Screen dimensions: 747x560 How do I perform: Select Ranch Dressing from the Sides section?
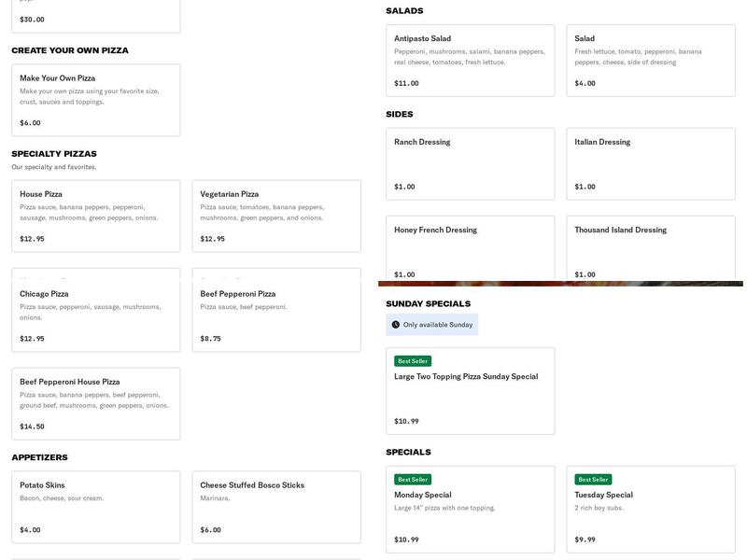tap(470, 163)
